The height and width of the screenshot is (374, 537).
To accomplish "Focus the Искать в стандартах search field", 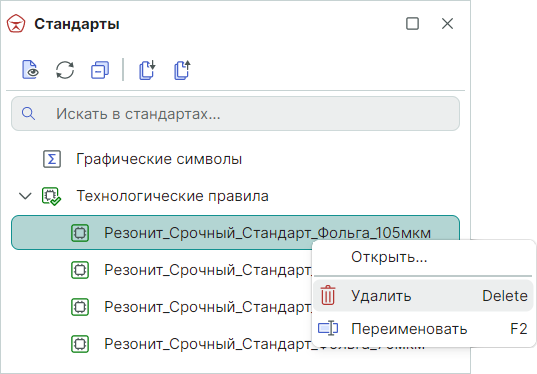I will pyautogui.click(x=235, y=113).
